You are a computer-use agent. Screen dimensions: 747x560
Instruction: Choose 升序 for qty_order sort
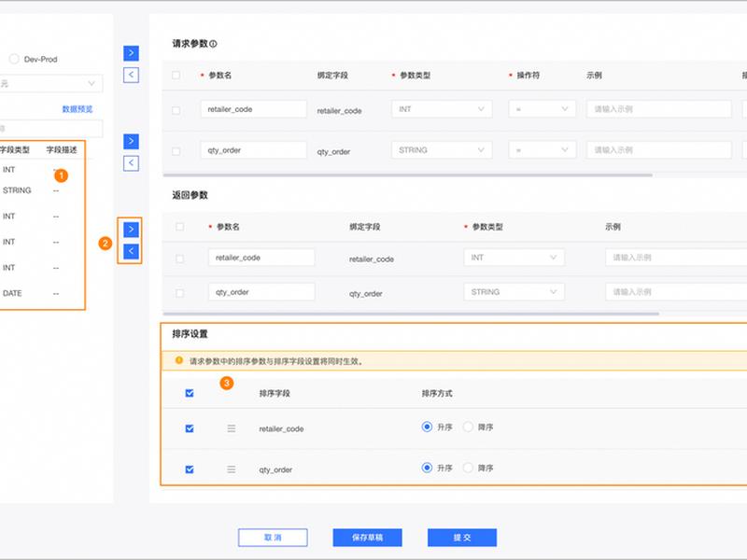tap(427, 468)
